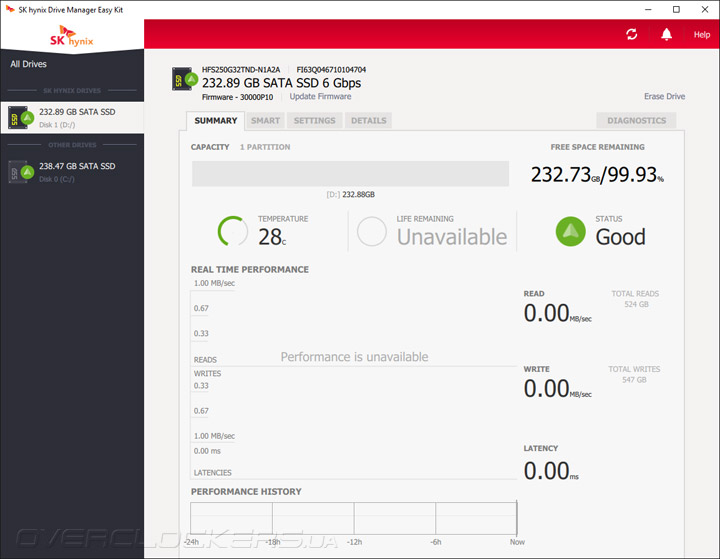Click the life remaining gauge circle

tap(371, 231)
